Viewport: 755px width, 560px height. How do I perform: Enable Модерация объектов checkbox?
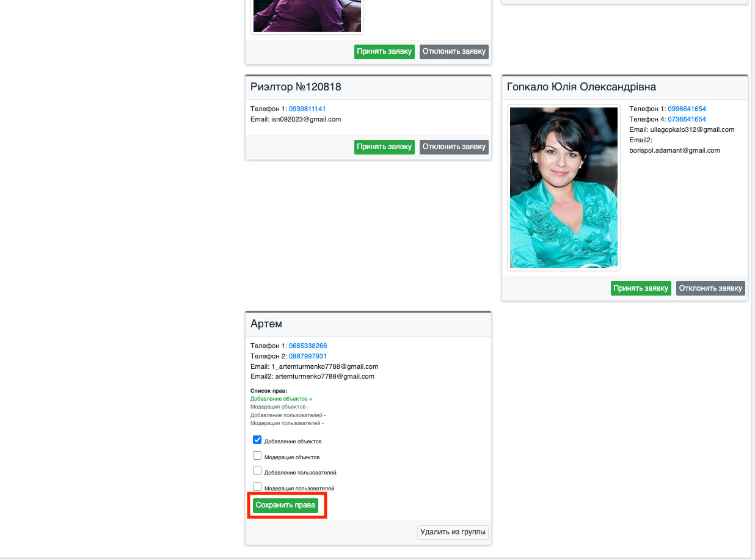tap(257, 456)
